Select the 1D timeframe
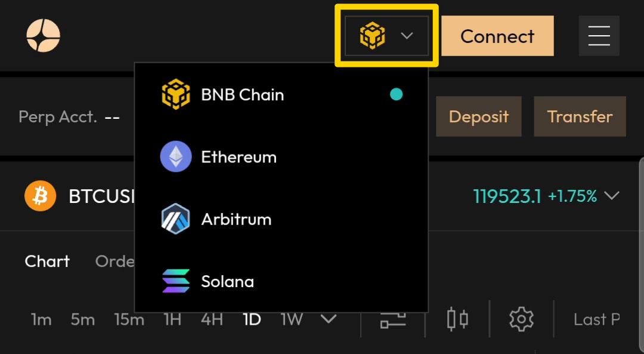 point(252,319)
